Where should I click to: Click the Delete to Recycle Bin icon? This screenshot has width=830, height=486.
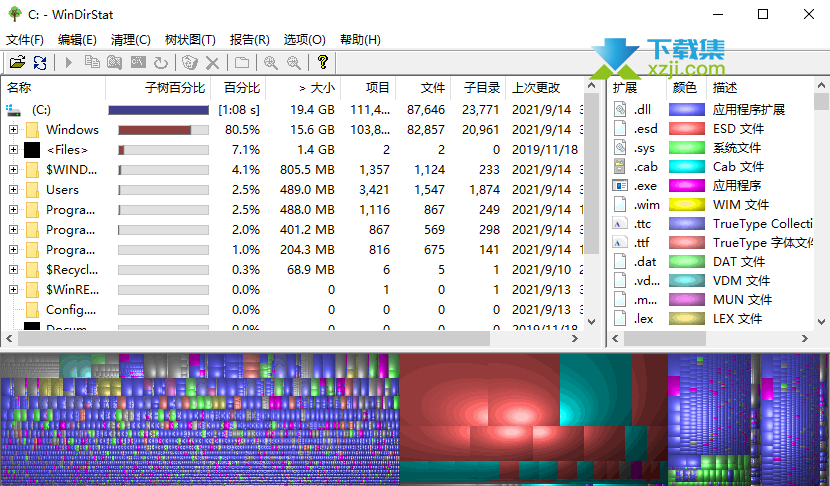click(x=190, y=62)
